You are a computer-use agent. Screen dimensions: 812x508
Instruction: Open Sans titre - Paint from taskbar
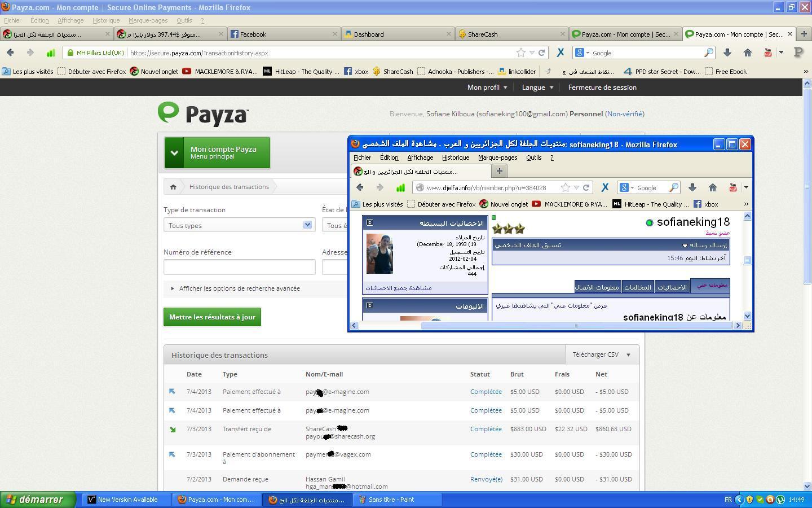tap(398, 500)
